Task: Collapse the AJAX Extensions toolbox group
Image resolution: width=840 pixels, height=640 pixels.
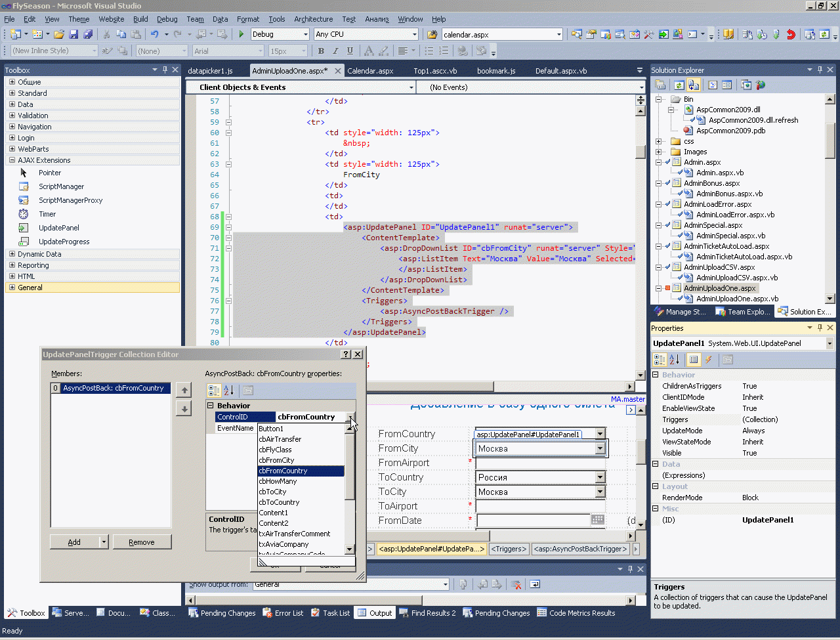Action: 12,160
